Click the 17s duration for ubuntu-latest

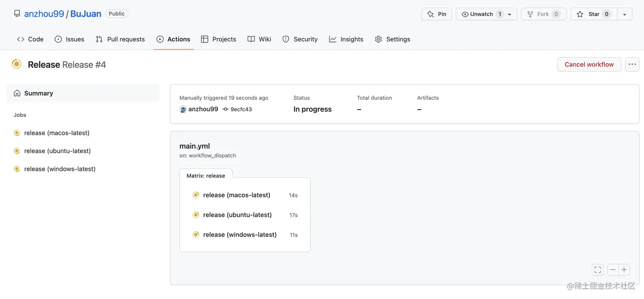[x=293, y=215]
